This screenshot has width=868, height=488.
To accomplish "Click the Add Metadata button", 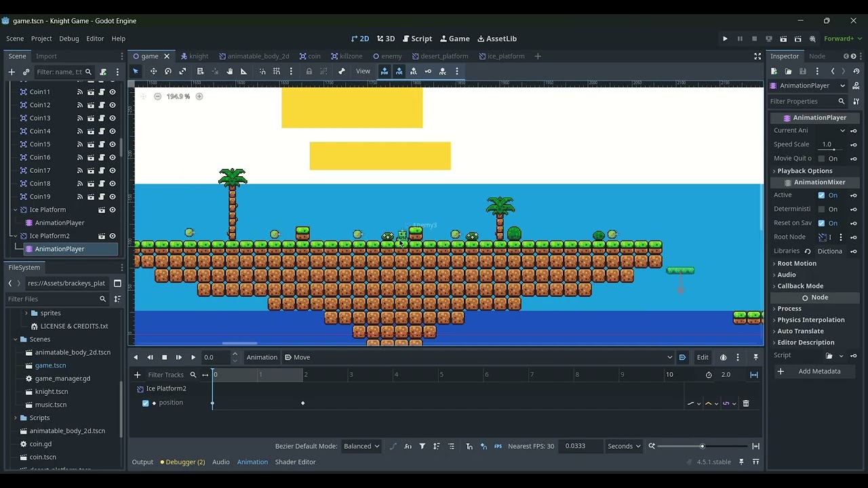I will point(818,371).
